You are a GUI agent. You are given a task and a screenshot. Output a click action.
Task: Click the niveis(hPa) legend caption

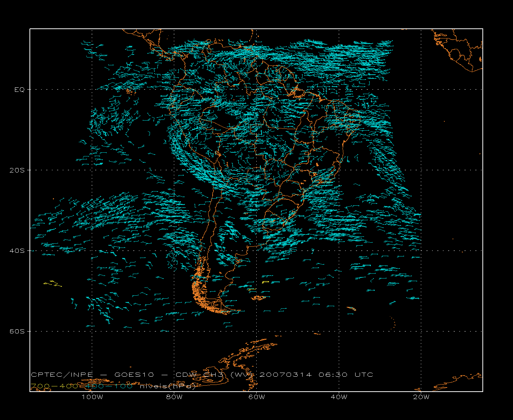pyautogui.click(x=168, y=387)
